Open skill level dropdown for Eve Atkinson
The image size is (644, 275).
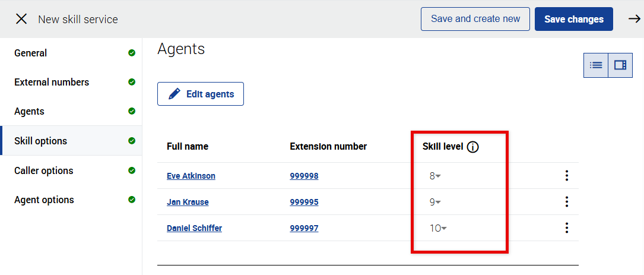click(x=436, y=176)
